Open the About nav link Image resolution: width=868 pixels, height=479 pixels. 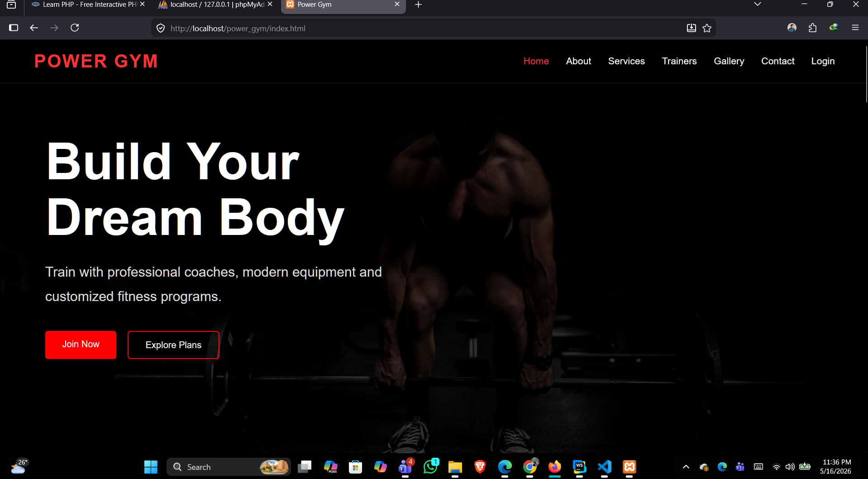point(578,61)
